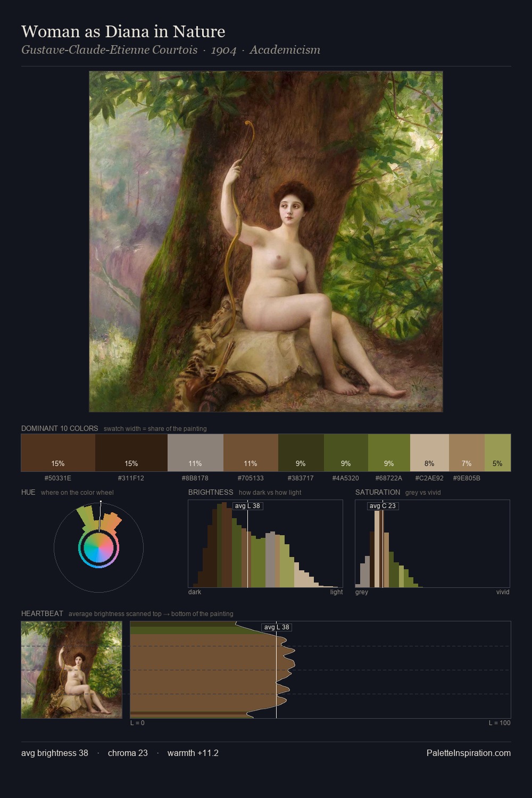Click the 'avg L 38' label in heartbeat chart

(x=277, y=627)
